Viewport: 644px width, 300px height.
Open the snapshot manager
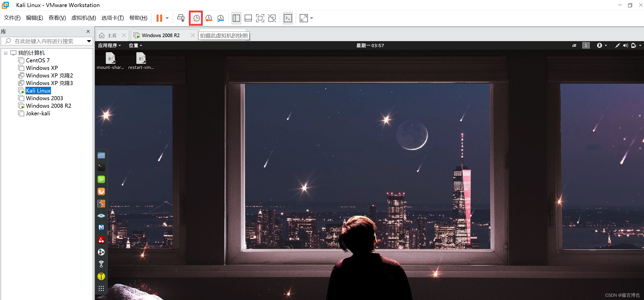220,18
